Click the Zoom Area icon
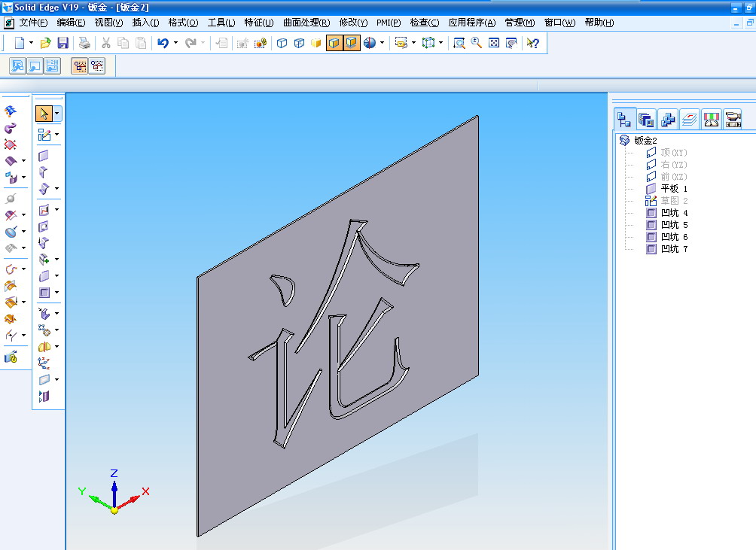 tap(459, 43)
